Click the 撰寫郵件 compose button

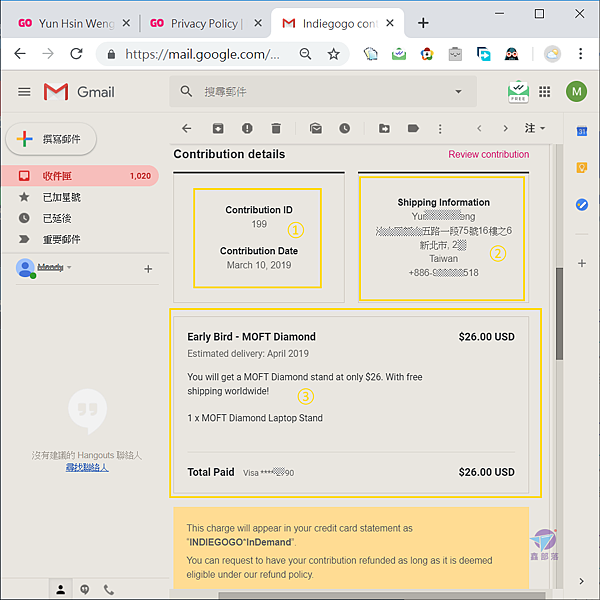pos(51,139)
